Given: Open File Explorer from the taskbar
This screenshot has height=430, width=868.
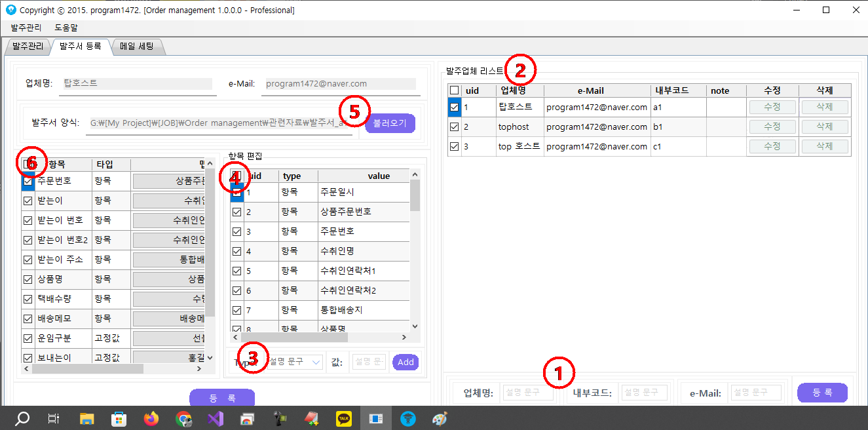Looking at the screenshot, I should pos(86,418).
